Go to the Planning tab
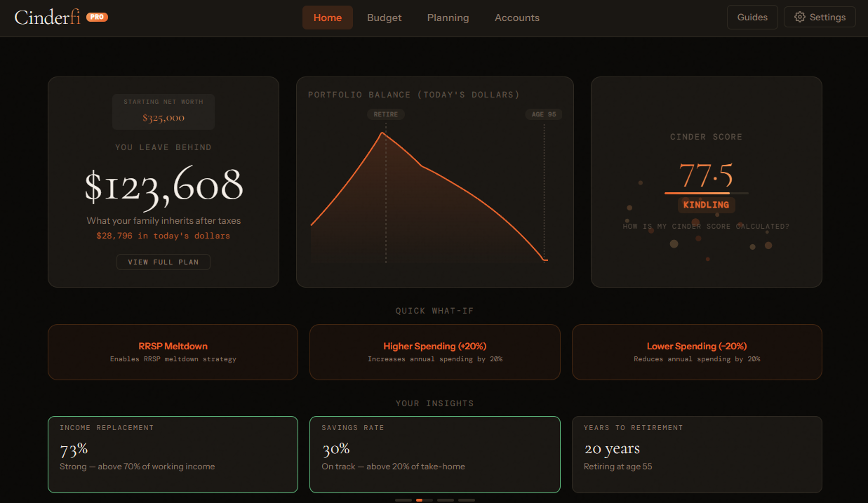The height and width of the screenshot is (503, 868). [x=448, y=18]
